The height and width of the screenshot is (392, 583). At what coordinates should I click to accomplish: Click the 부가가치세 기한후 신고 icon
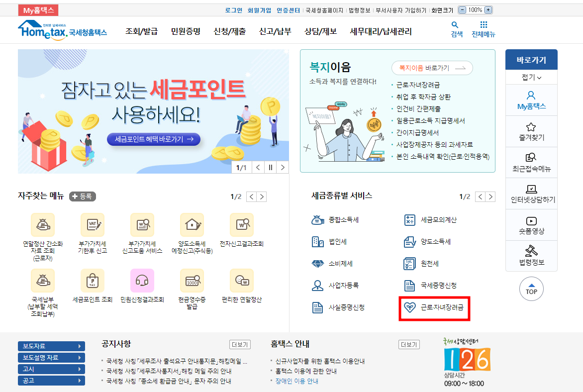click(x=93, y=225)
